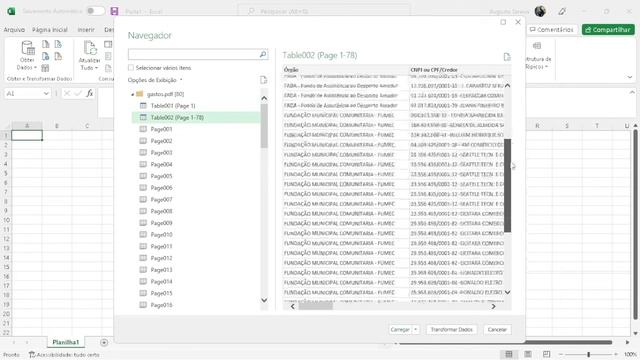Click tree list scroll-down arrow
640x360 pixels.
264,300
